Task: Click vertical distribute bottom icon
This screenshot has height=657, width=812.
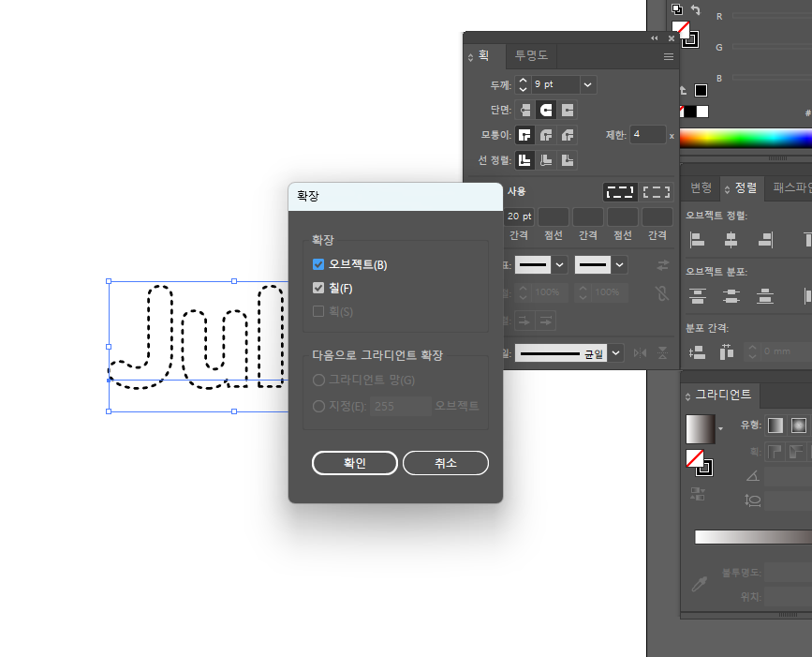Action: pyautogui.click(x=765, y=296)
